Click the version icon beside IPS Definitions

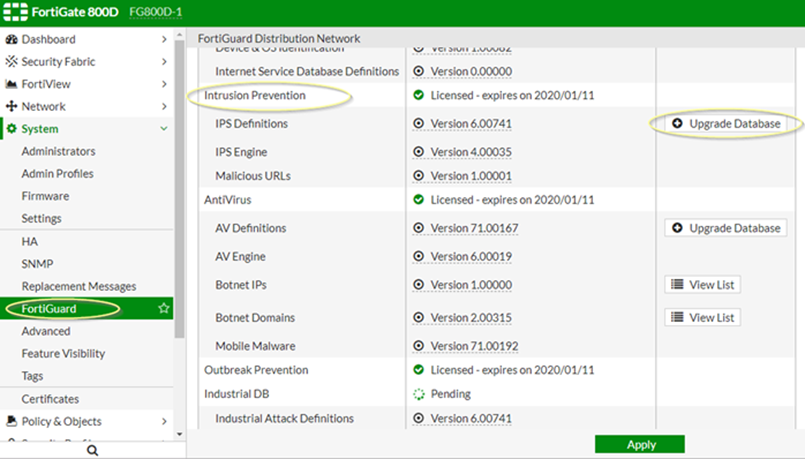[419, 123]
